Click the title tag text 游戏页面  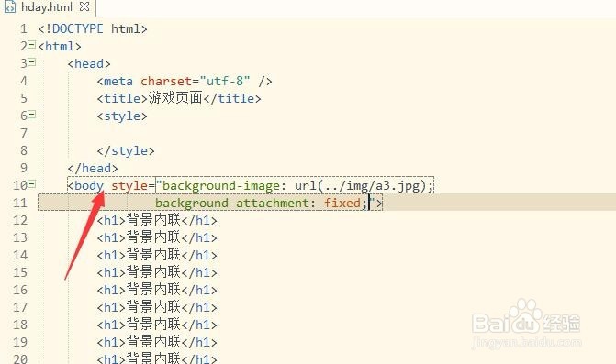pos(175,98)
